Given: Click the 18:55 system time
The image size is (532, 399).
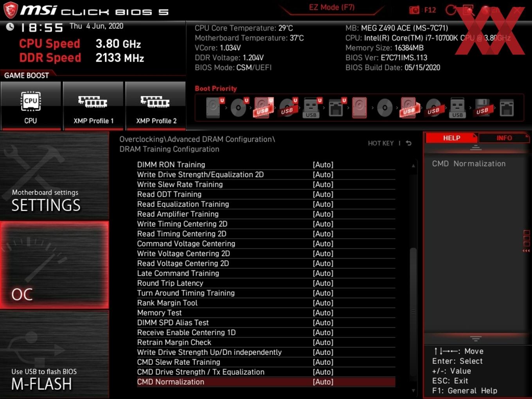Looking at the screenshot, I should [x=41, y=27].
